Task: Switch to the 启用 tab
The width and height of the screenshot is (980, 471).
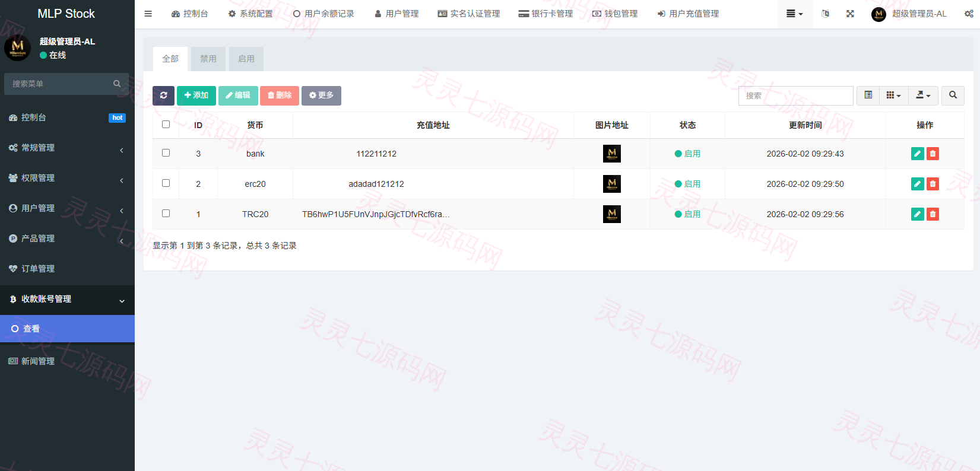Action: click(246, 59)
